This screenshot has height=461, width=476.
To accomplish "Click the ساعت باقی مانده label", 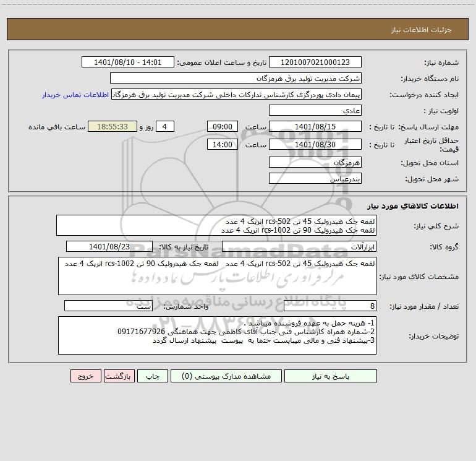I will 57,127.
